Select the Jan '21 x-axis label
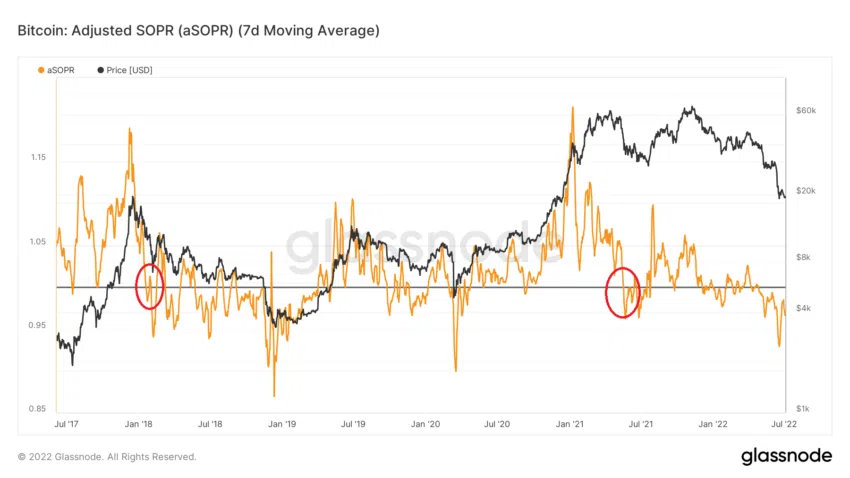850x478 pixels. 569,424
